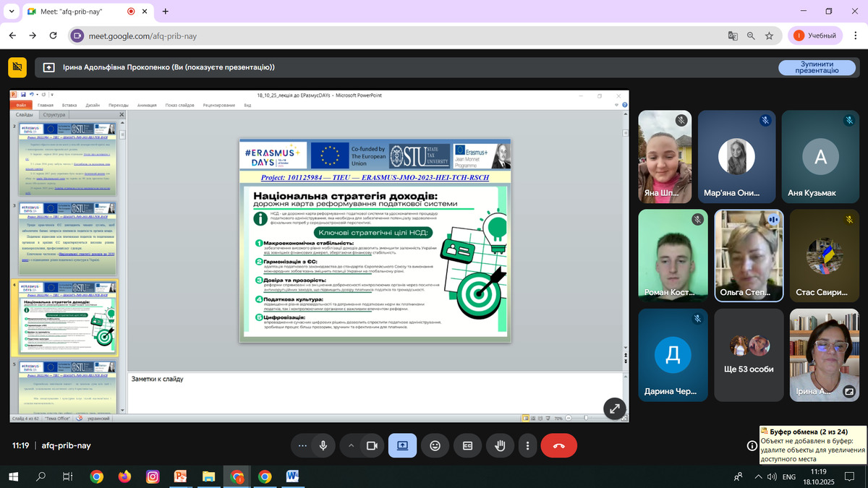The image size is (868, 488).
Task: Open the 'Ще 53 особи' participants tile
Action: pyautogui.click(x=749, y=354)
